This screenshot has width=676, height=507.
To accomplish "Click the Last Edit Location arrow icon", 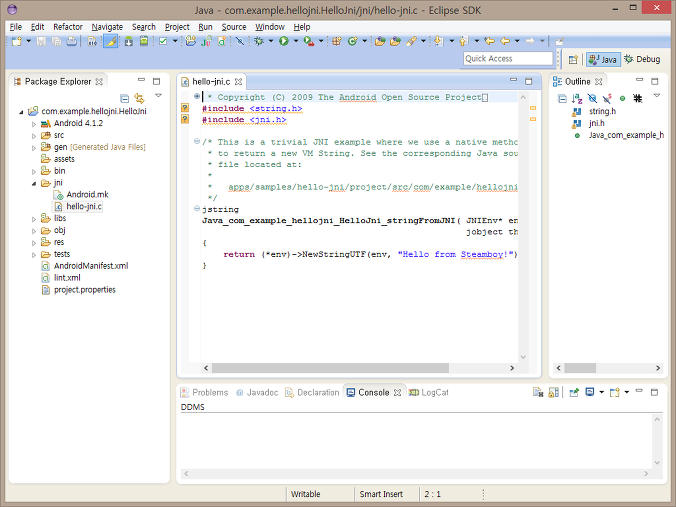I will pos(489,41).
